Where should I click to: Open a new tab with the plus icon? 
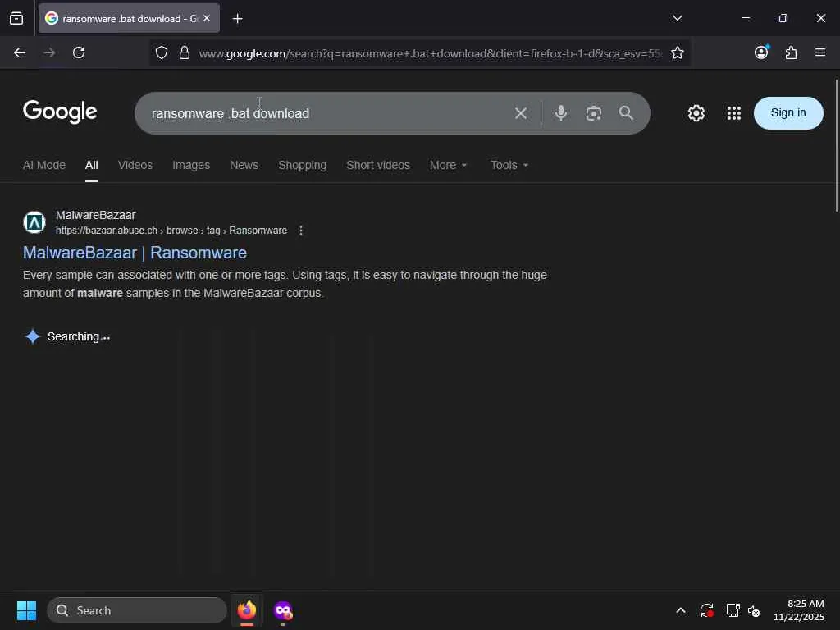[x=237, y=19]
